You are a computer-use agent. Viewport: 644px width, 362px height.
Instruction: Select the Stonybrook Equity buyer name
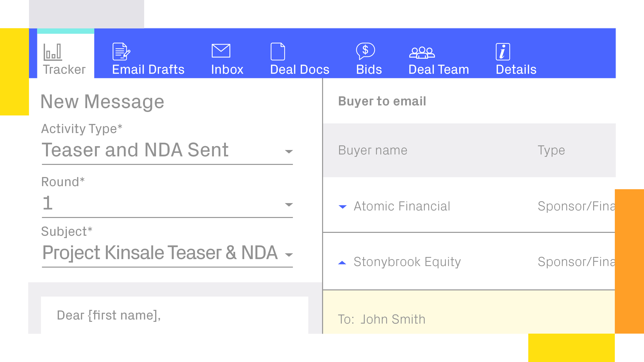pyautogui.click(x=407, y=262)
